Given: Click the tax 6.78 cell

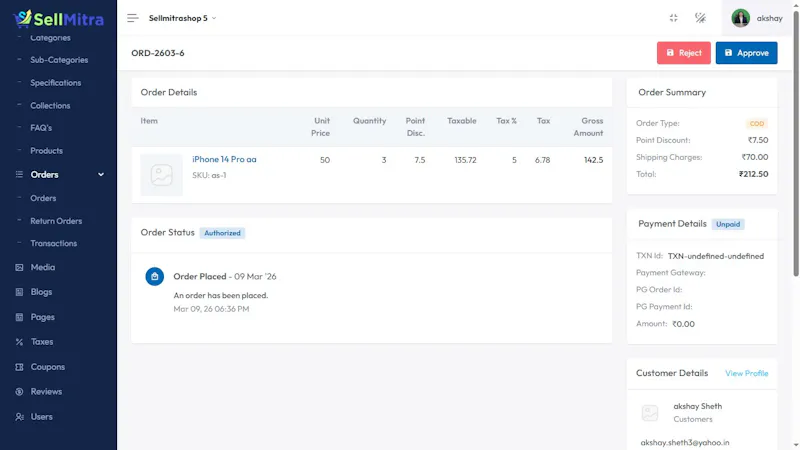Looking at the screenshot, I should click(x=542, y=160).
